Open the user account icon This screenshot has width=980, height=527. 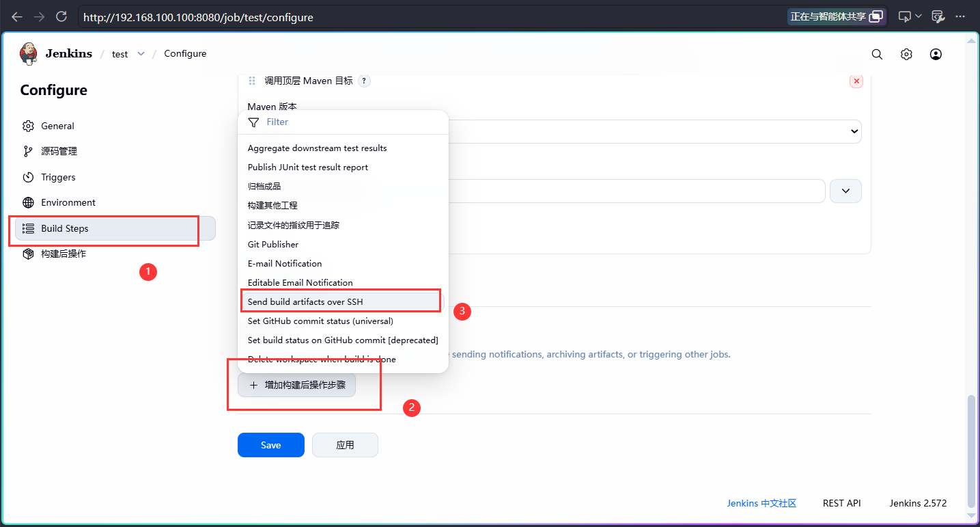coord(936,55)
